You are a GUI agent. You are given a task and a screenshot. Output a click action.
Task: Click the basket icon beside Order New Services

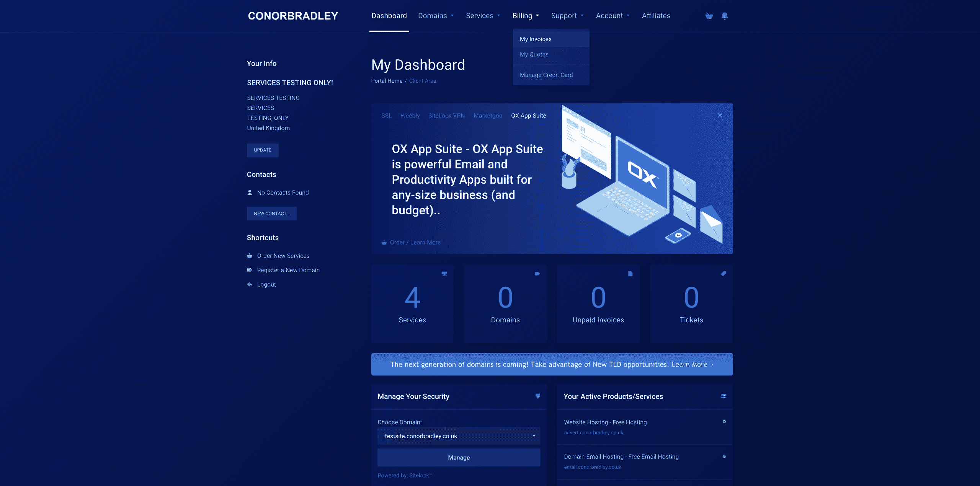pos(250,256)
